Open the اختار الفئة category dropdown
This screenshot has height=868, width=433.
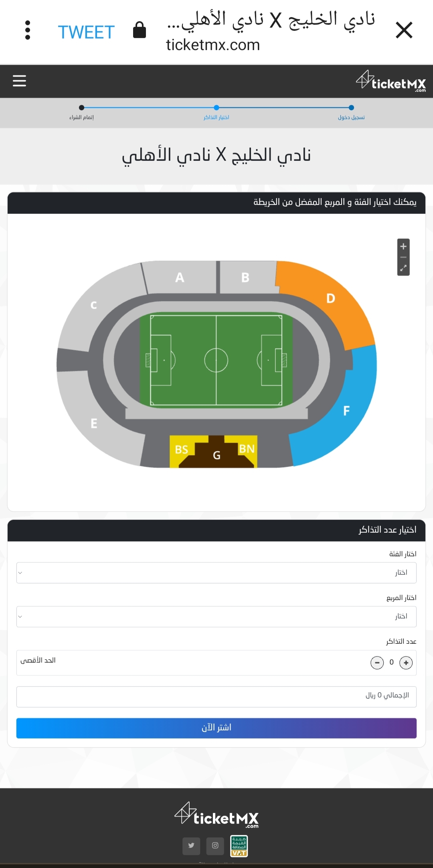coord(216,573)
